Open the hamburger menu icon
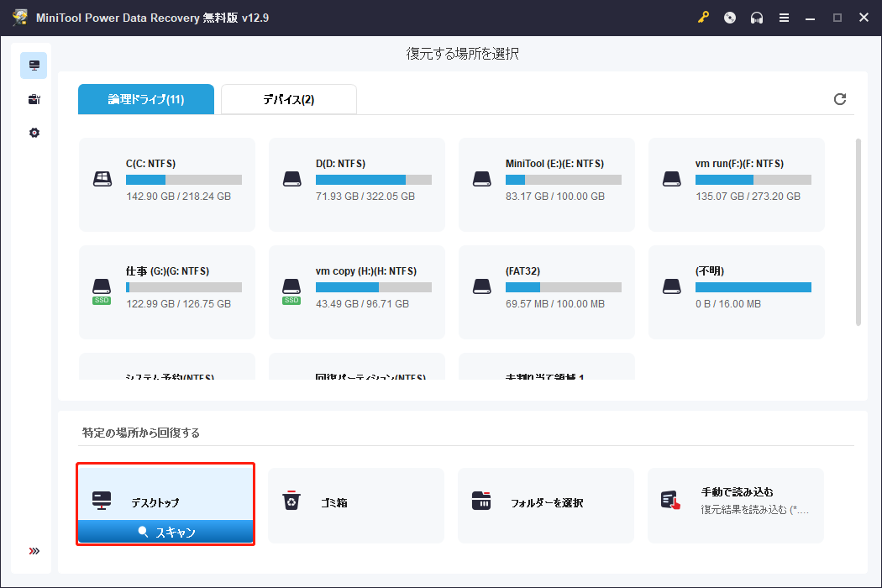 click(x=784, y=18)
